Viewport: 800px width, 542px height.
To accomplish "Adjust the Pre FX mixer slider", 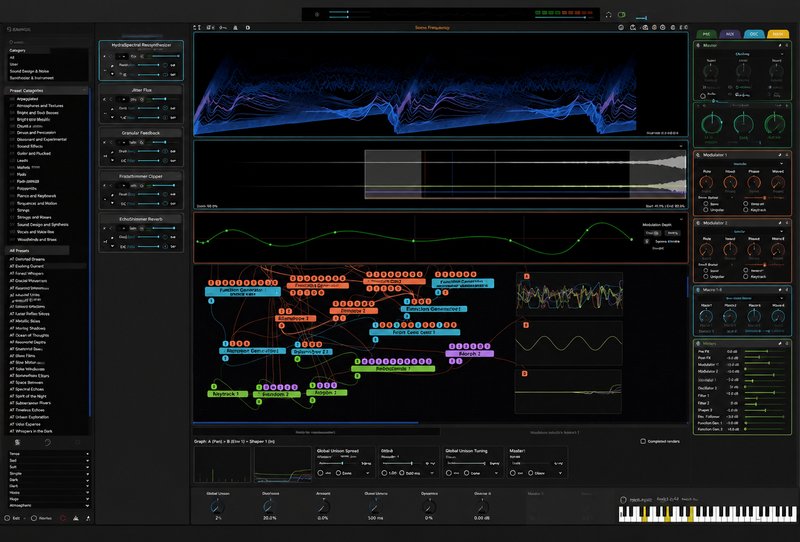I will point(765,352).
